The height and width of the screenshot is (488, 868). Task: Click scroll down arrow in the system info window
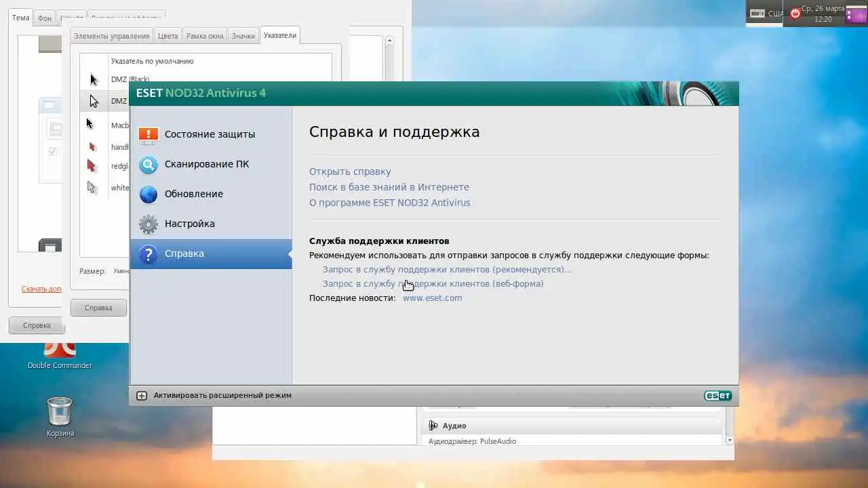click(730, 440)
